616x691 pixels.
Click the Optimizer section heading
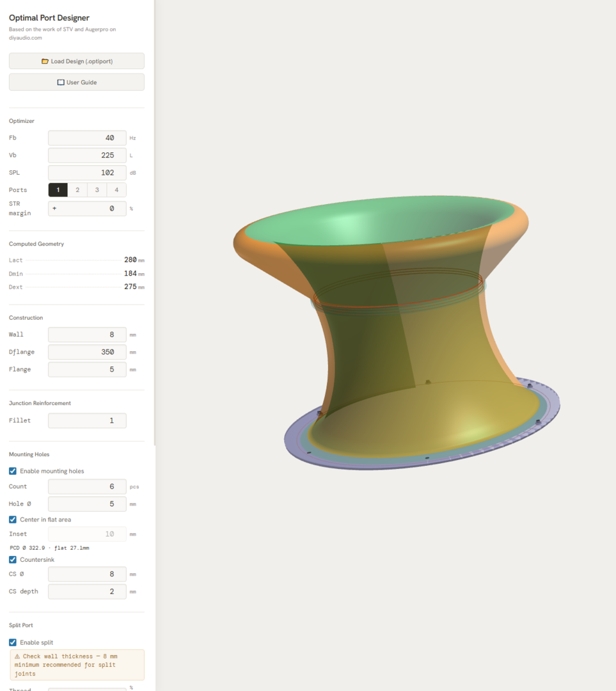click(22, 121)
